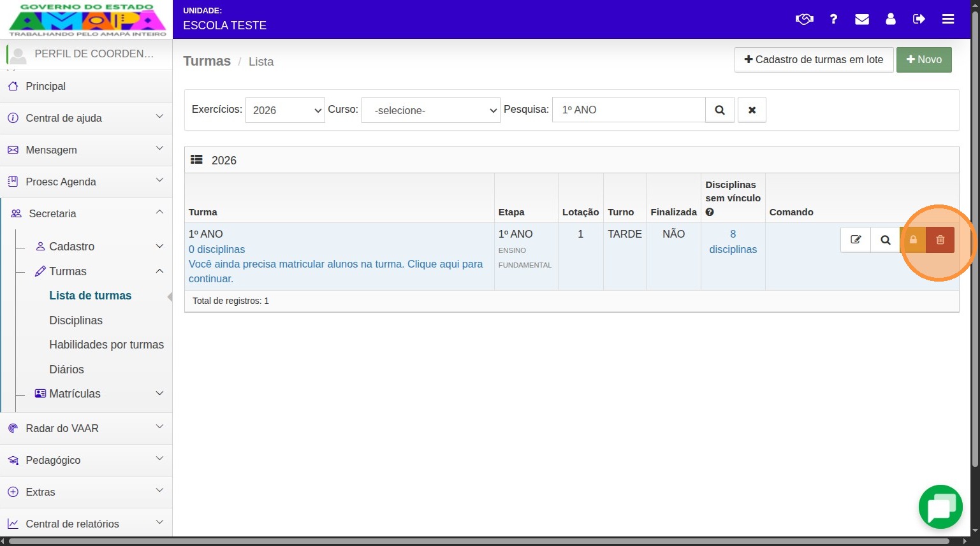The height and width of the screenshot is (546, 980).
Task: Click the Turmas breadcrumb heading
Action: click(x=207, y=61)
